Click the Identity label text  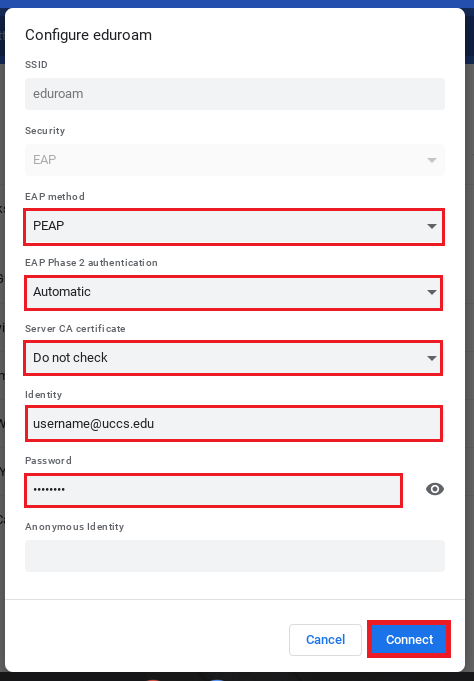coord(43,395)
